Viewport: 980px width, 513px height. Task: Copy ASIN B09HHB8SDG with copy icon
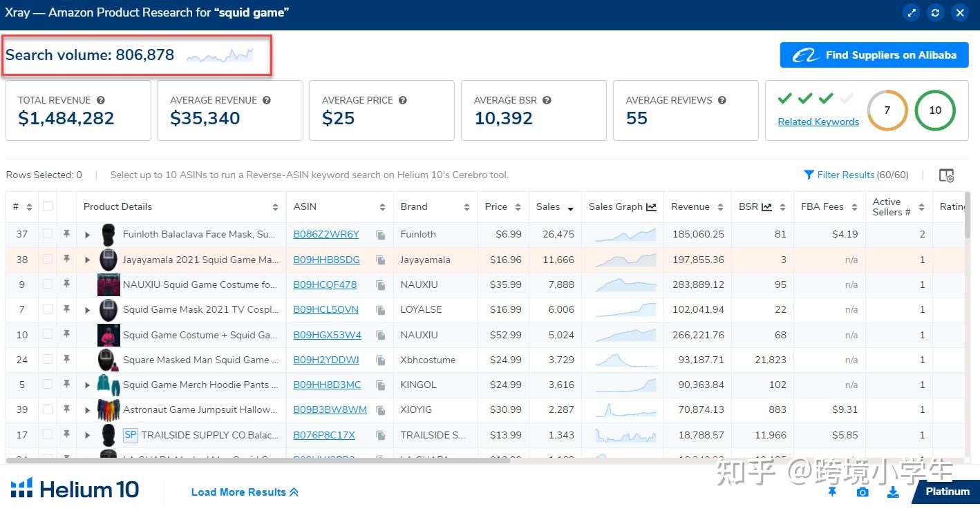pyautogui.click(x=381, y=260)
